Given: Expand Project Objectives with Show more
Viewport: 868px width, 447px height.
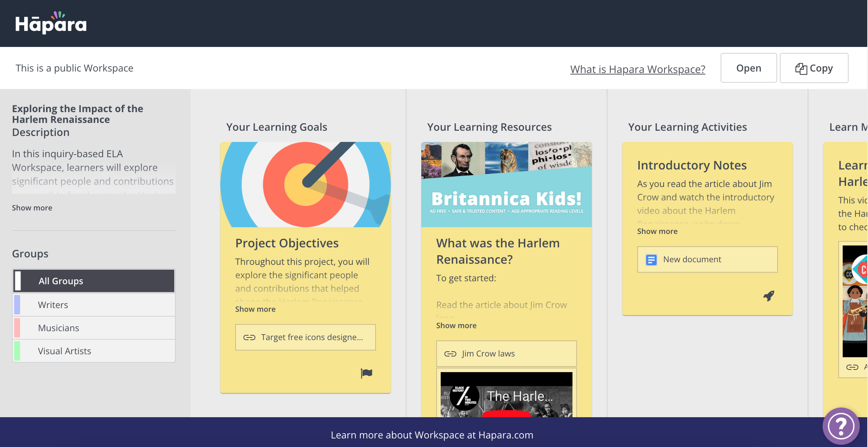Looking at the screenshot, I should 255,309.
